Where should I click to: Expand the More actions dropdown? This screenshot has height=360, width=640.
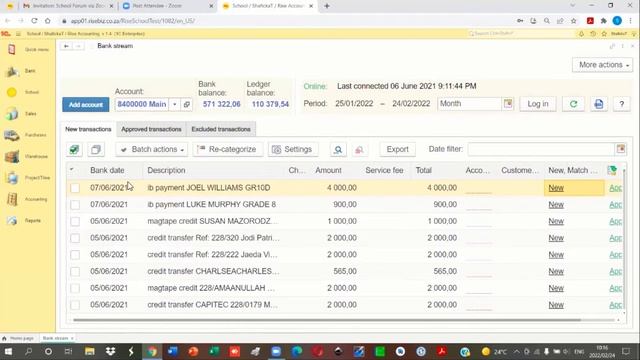[x=602, y=65]
